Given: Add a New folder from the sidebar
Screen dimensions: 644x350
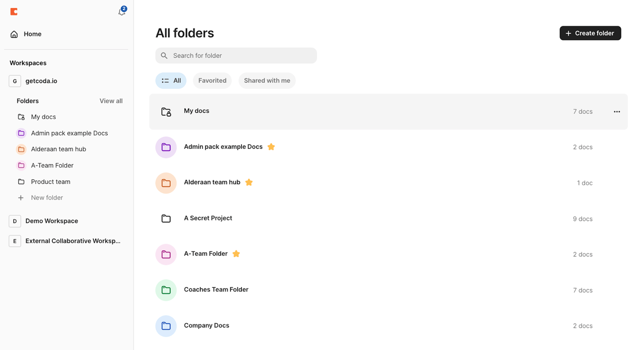Looking at the screenshot, I should pos(47,198).
